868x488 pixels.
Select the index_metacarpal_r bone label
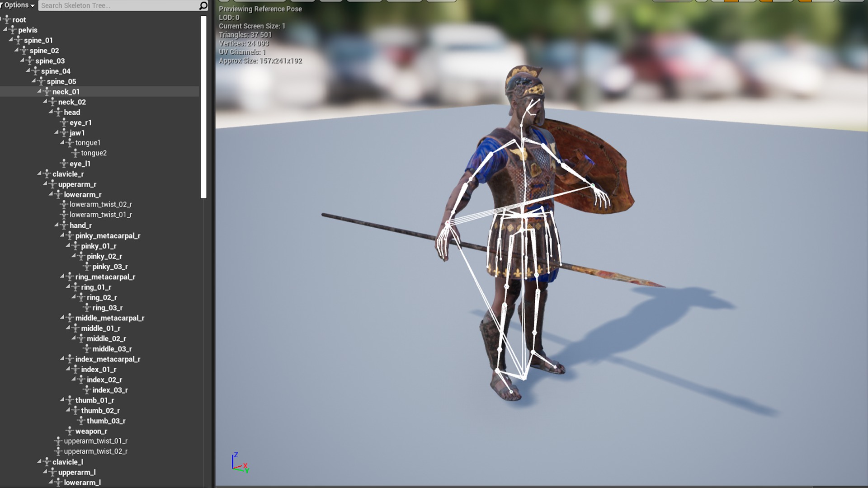point(108,359)
